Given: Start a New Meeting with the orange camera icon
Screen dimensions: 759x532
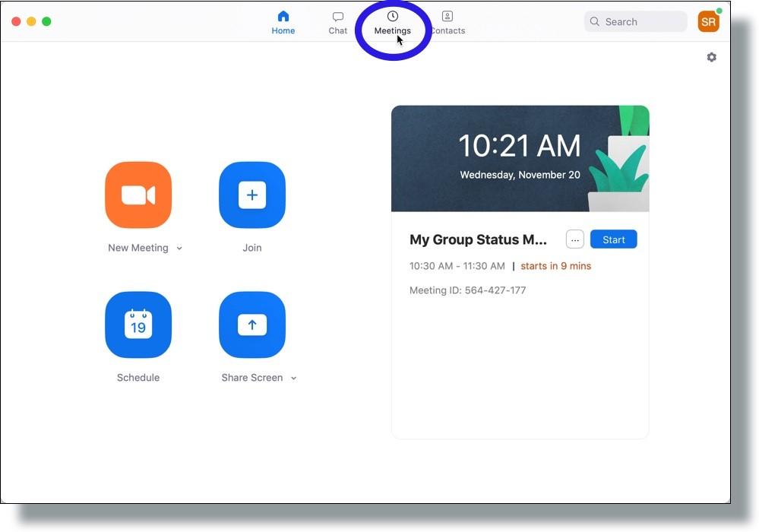Looking at the screenshot, I should click(138, 195).
